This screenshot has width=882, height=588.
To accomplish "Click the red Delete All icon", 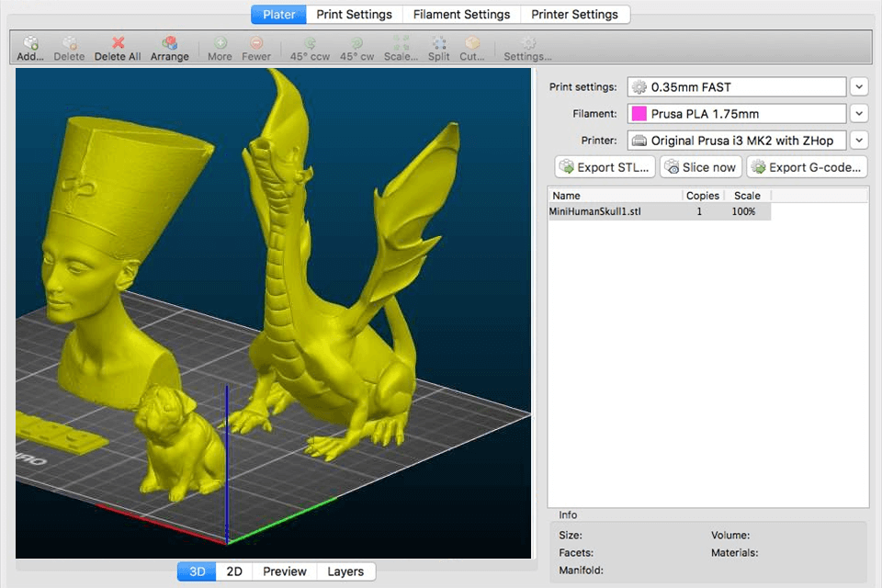I will click(x=118, y=43).
